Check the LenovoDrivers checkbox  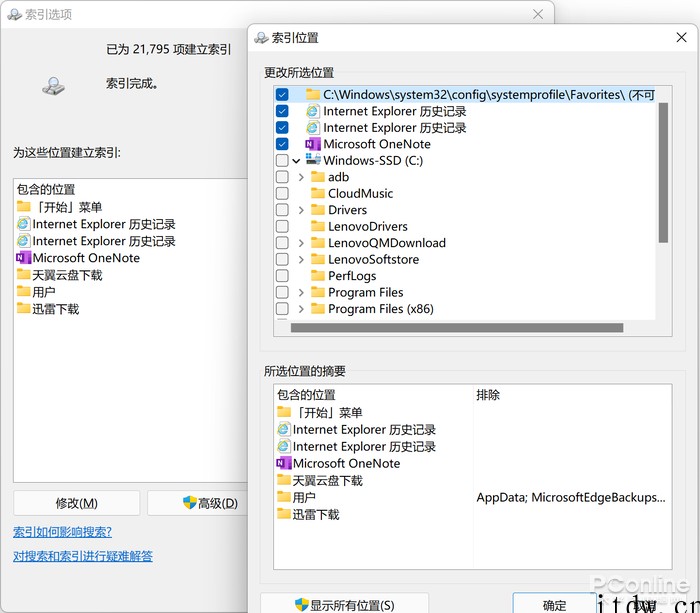tap(282, 226)
